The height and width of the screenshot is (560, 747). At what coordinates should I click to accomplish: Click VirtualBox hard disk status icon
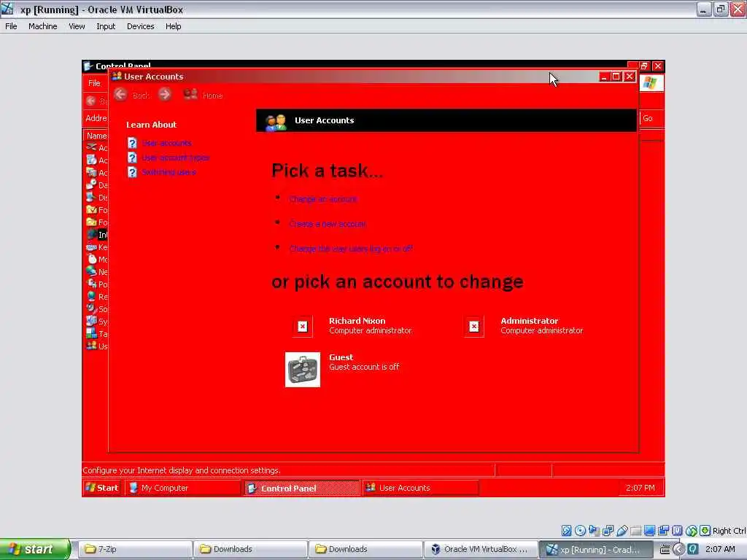566,531
